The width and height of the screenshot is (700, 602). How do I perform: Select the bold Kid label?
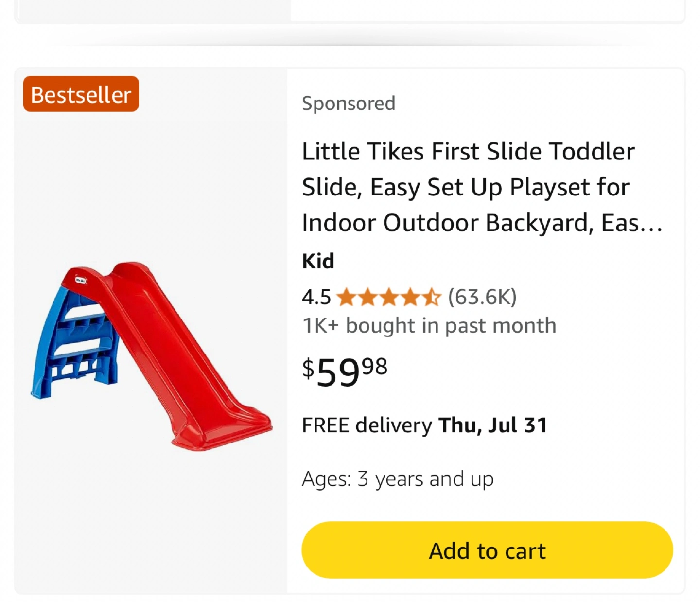coord(318,261)
